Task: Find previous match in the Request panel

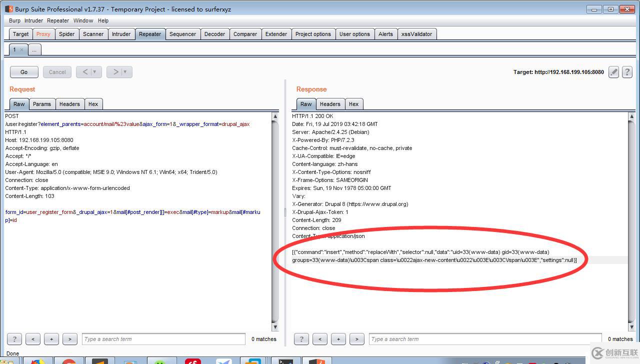Action: point(33,339)
